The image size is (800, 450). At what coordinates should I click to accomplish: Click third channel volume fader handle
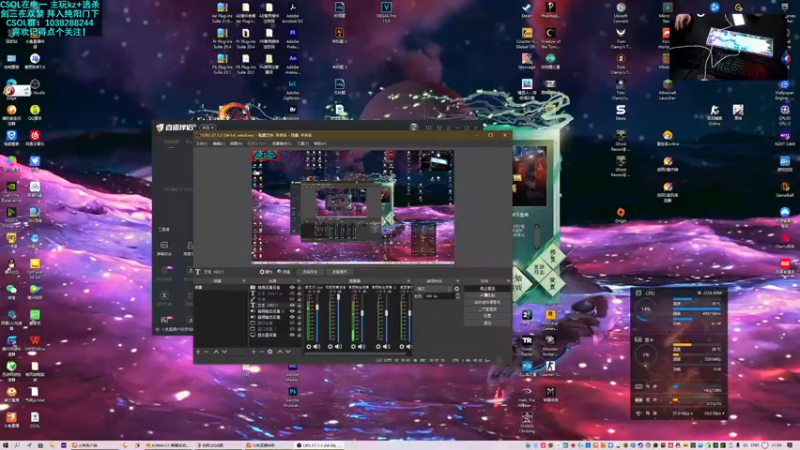[362, 313]
